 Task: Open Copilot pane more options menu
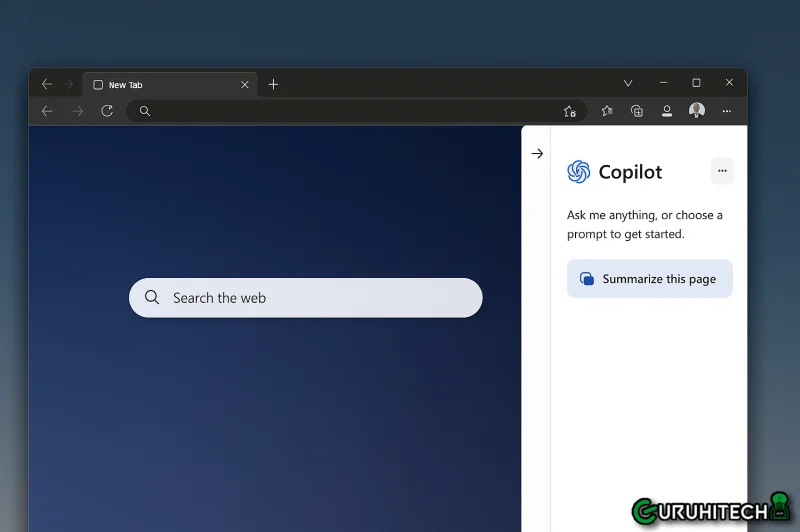point(722,171)
